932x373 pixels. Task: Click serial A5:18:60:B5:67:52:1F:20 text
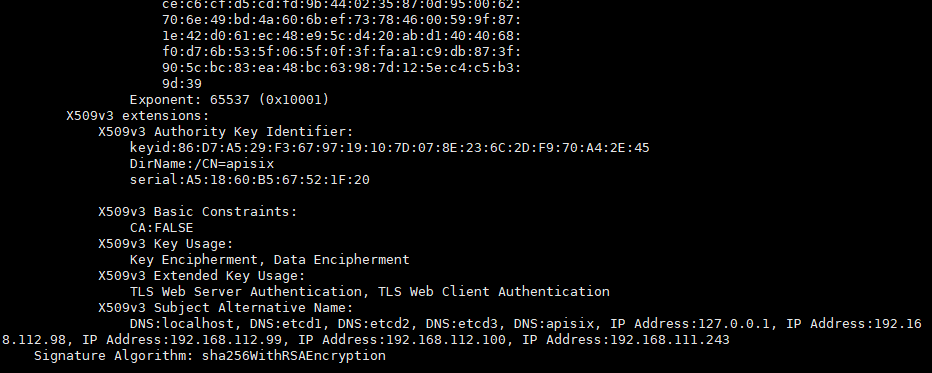click(x=250, y=180)
